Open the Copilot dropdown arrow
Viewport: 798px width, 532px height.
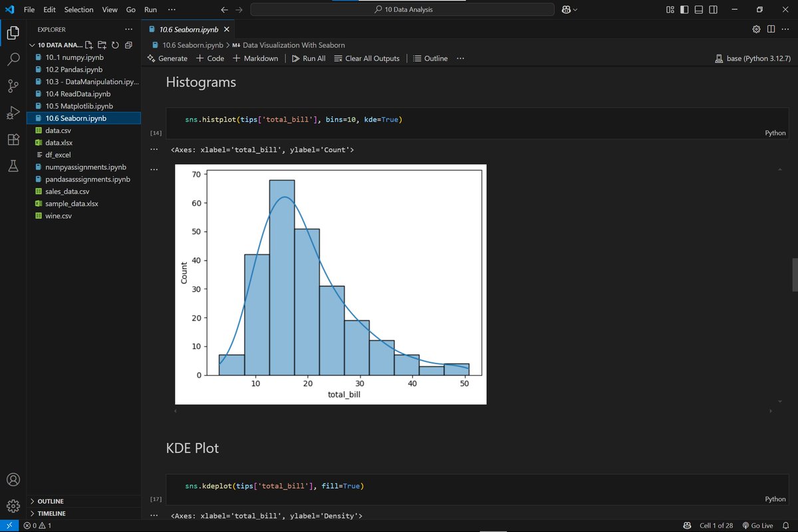tap(575, 10)
